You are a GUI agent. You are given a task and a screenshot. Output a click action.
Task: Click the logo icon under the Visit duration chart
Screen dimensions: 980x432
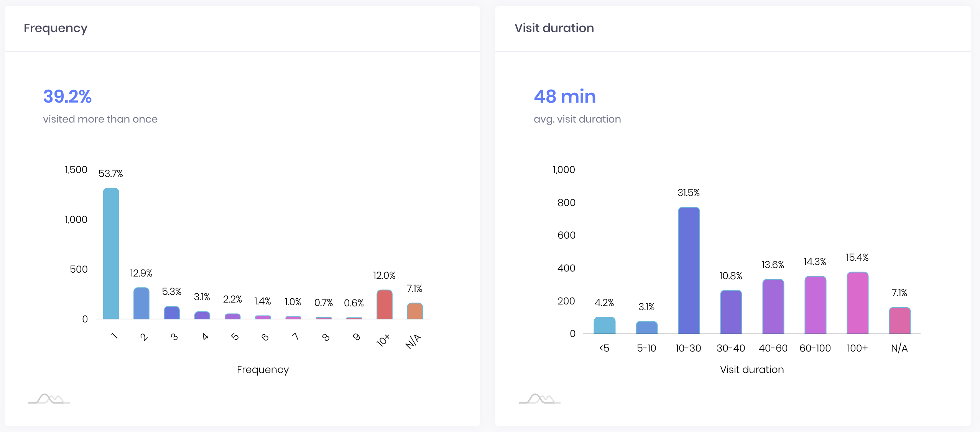pos(540,399)
